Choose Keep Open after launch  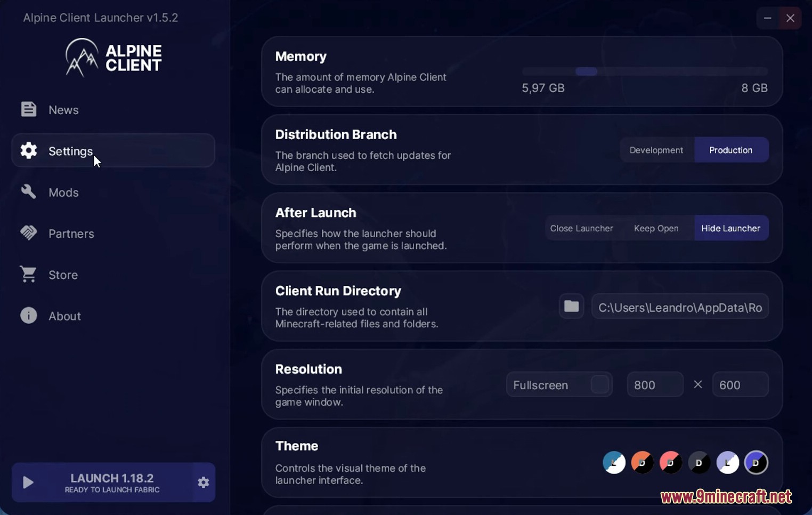tap(656, 228)
